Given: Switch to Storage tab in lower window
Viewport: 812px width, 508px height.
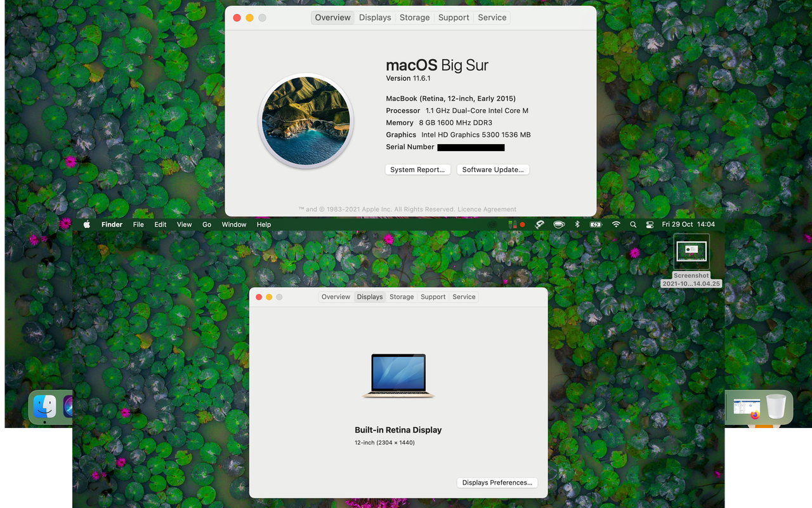Looking at the screenshot, I should tap(402, 297).
